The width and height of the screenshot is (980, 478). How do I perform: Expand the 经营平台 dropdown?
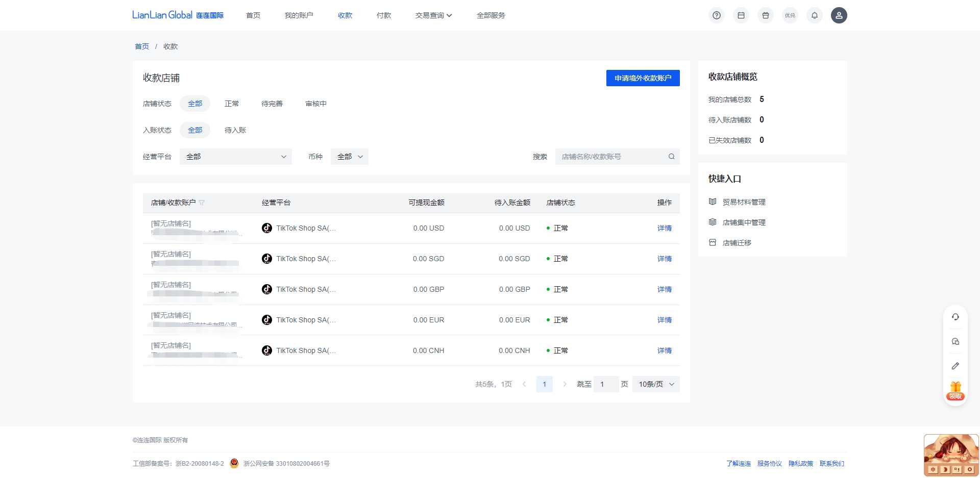236,157
